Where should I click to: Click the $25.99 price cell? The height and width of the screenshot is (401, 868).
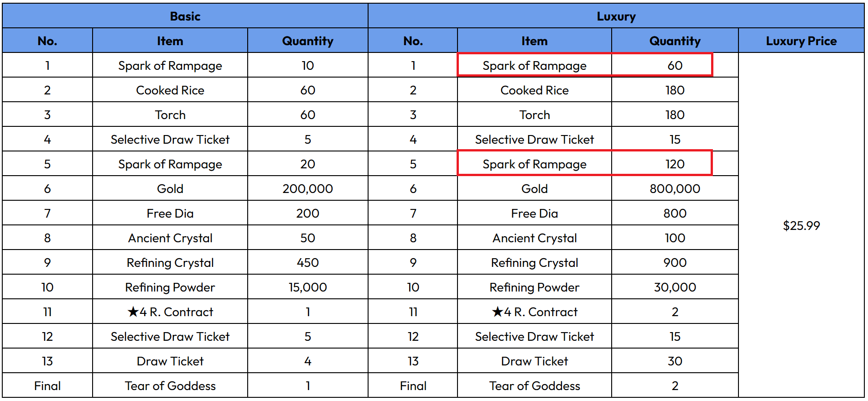coord(801,225)
